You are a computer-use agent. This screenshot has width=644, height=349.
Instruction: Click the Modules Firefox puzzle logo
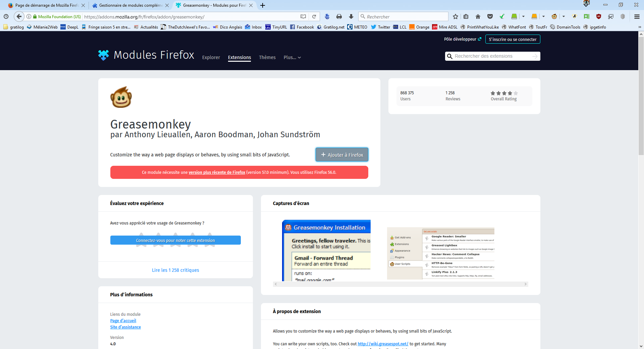click(104, 55)
